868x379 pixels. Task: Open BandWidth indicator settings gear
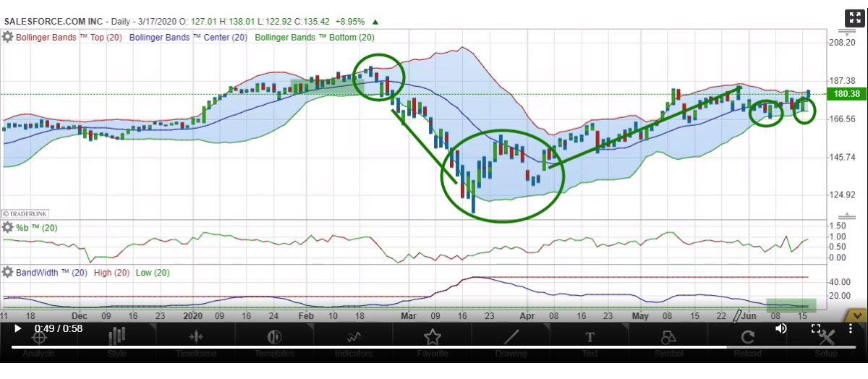[x=8, y=272]
